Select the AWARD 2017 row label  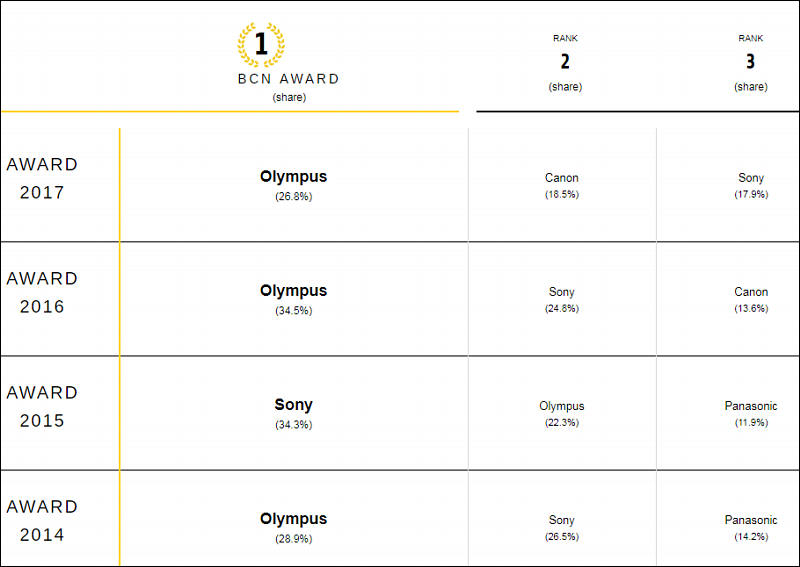click(x=42, y=178)
